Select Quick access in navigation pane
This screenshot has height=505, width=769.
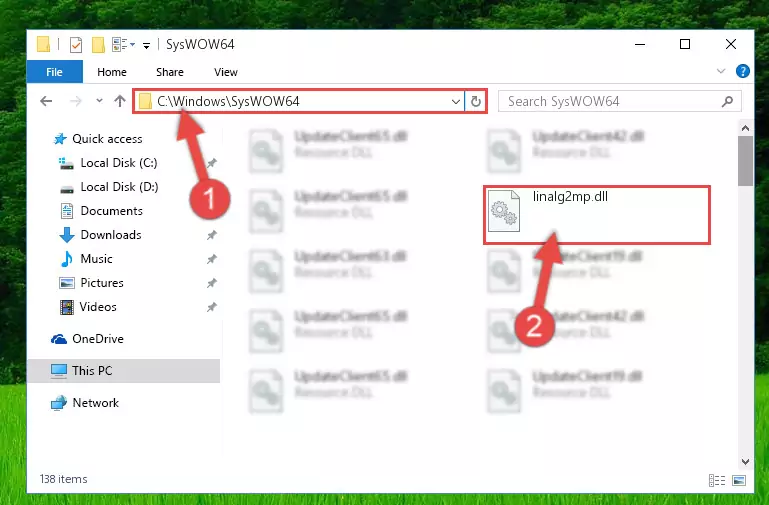point(99,139)
